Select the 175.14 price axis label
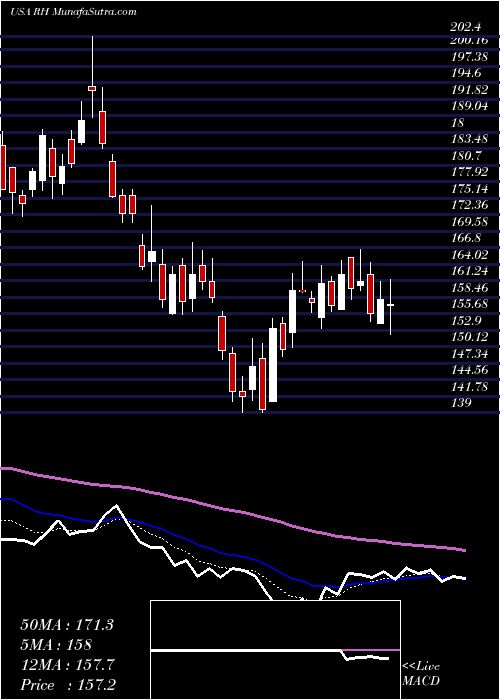500x700 pixels. pyautogui.click(x=468, y=188)
